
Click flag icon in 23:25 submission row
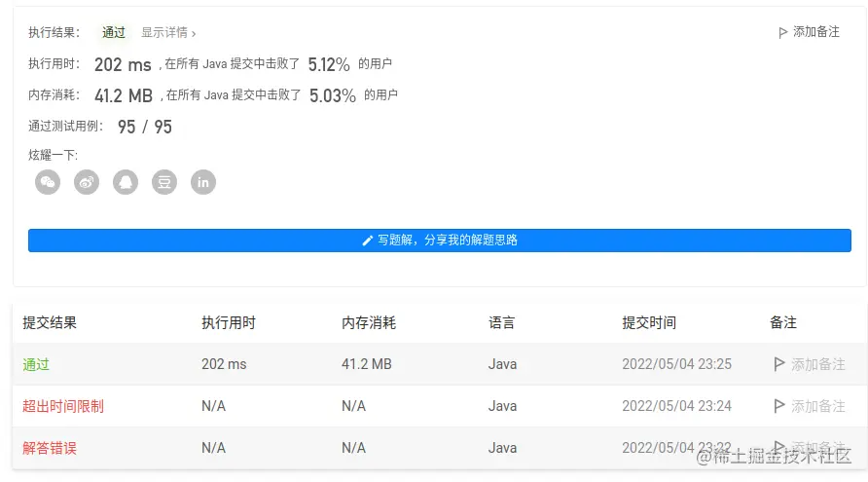778,364
